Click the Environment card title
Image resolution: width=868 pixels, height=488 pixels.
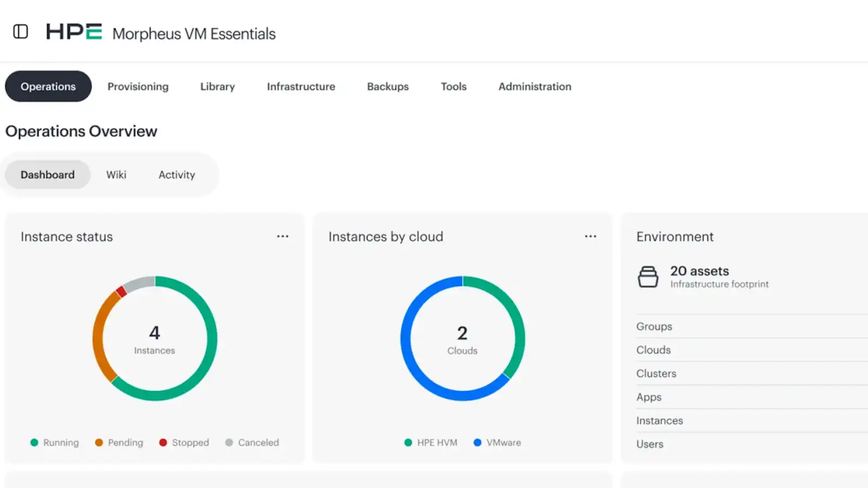[675, 237]
